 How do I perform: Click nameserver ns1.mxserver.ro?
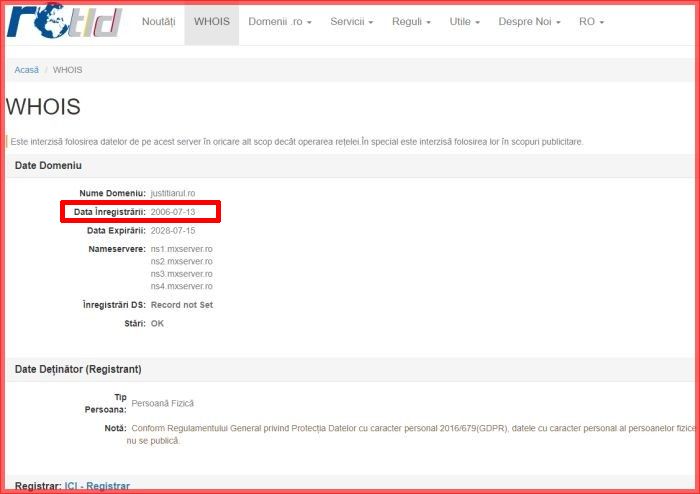click(181, 249)
